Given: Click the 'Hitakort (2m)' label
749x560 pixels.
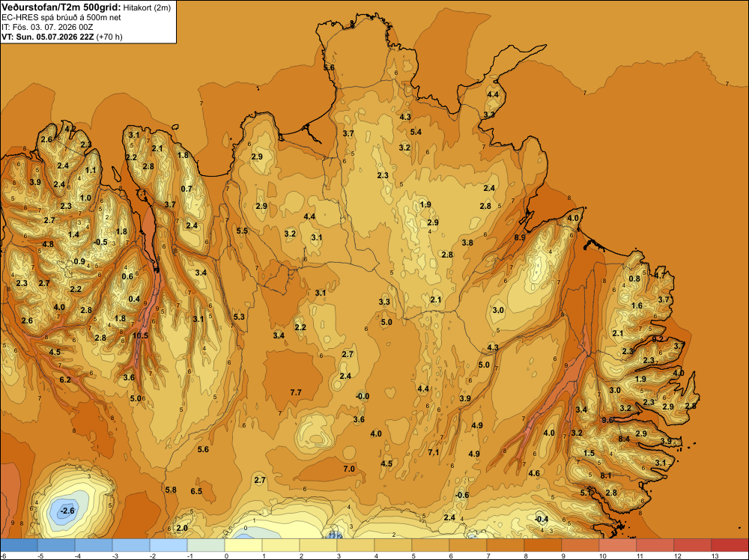Looking at the screenshot, I should click(x=147, y=7).
